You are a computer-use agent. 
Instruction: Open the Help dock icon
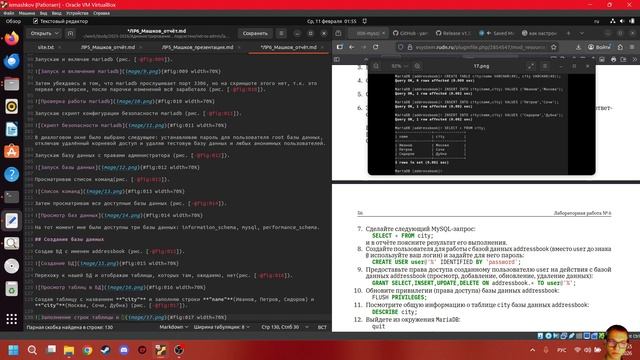[x=11, y=174]
